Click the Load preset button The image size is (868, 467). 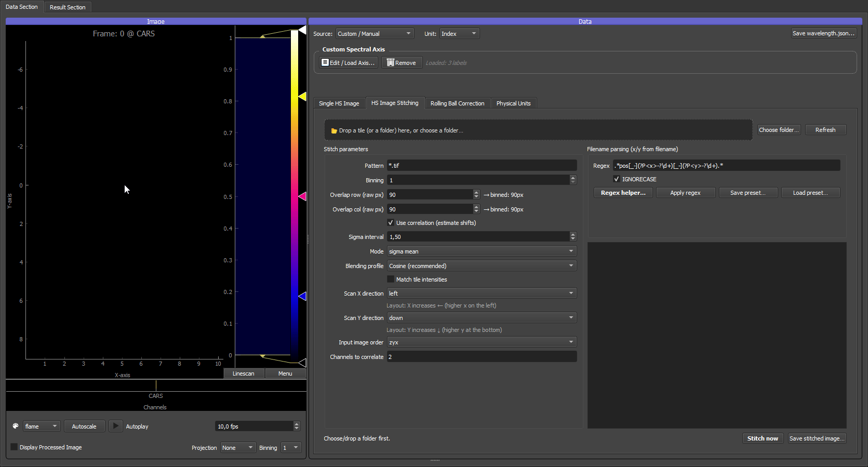[810, 193]
